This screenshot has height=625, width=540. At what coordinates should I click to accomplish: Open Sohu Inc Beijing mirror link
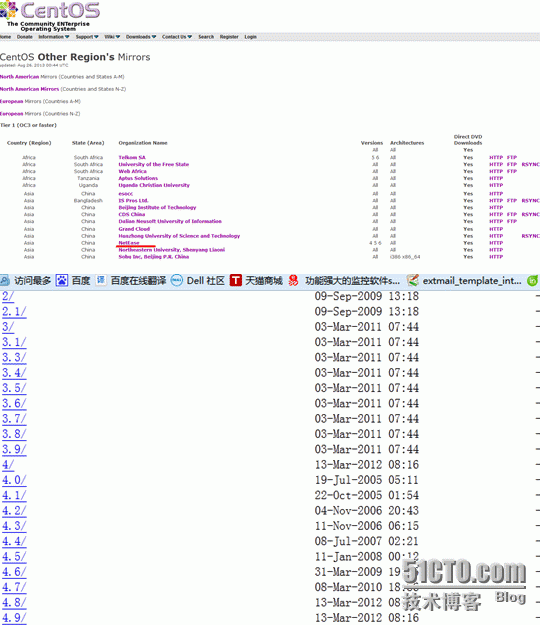point(153,257)
